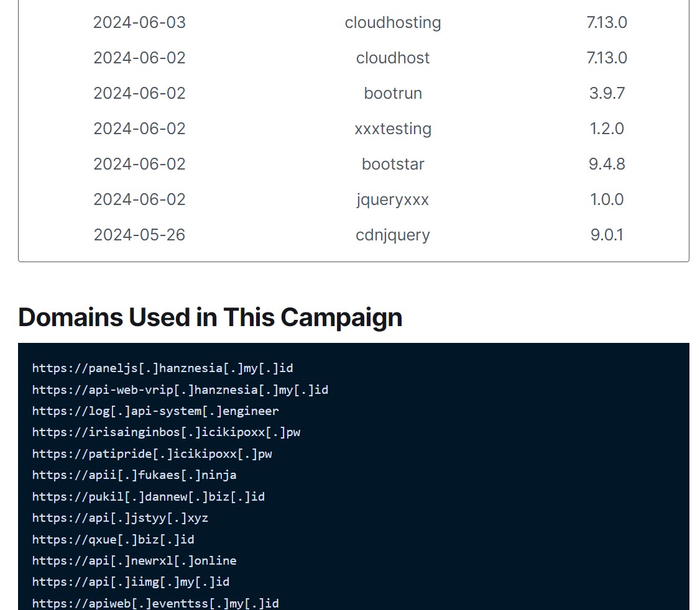Click the pukil dannew biz domain
Screen dimensions: 700x610
tap(149, 497)
